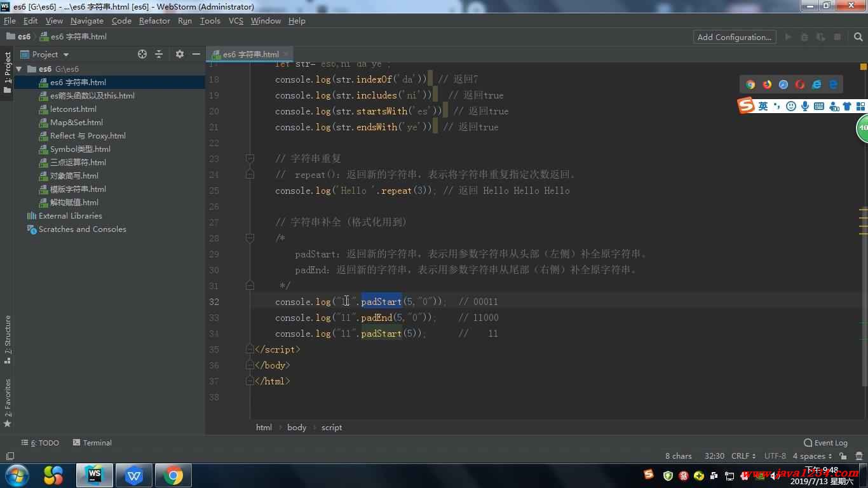This screenshot has height=488, width=868.
Task: Open the File menu
Action: pos(10,20)
